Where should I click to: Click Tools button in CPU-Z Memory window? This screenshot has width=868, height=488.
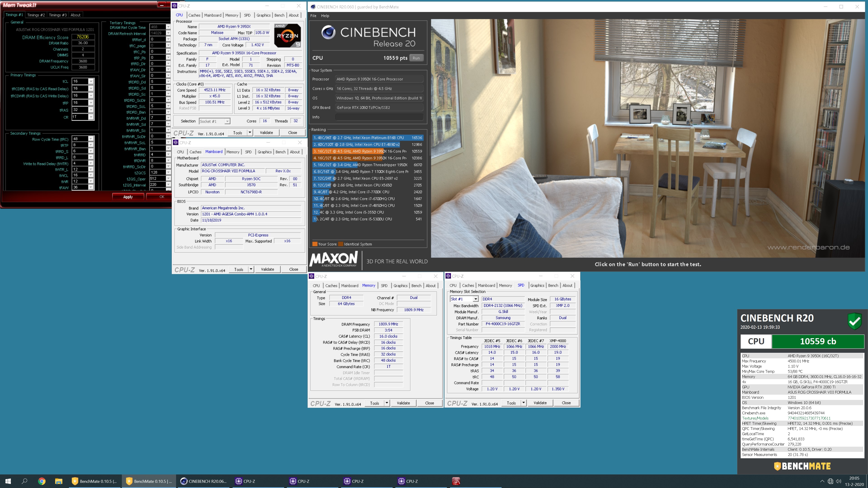[374, 403]
